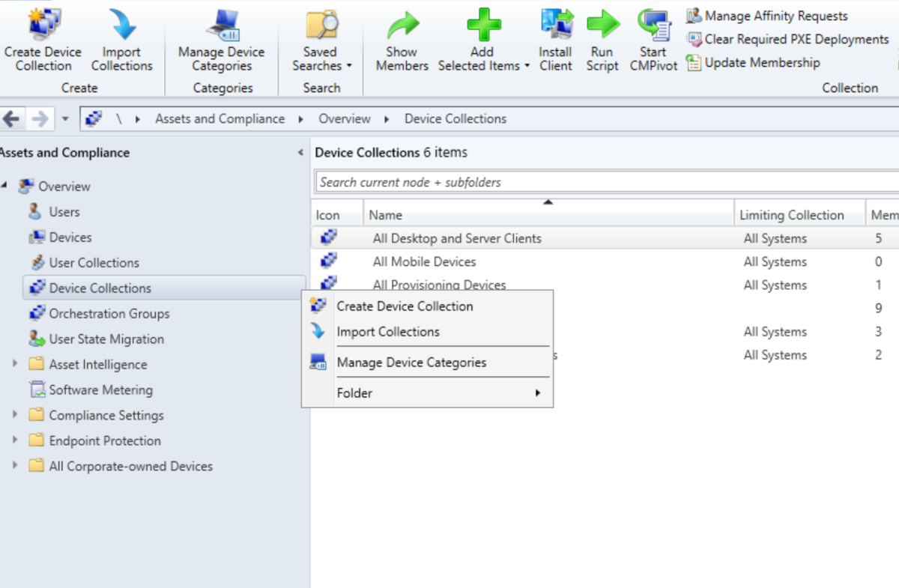Expand arrow after Assets and Compliance breadcrumb
The image size is (899, 588).
301,119
